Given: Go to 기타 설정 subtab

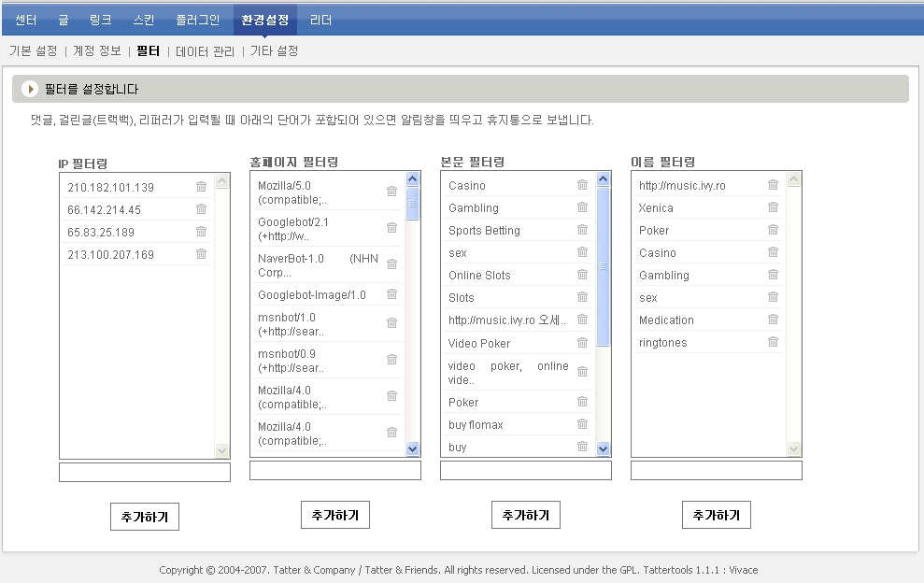Looking at the screenshot, I should (x=274, y=51).
